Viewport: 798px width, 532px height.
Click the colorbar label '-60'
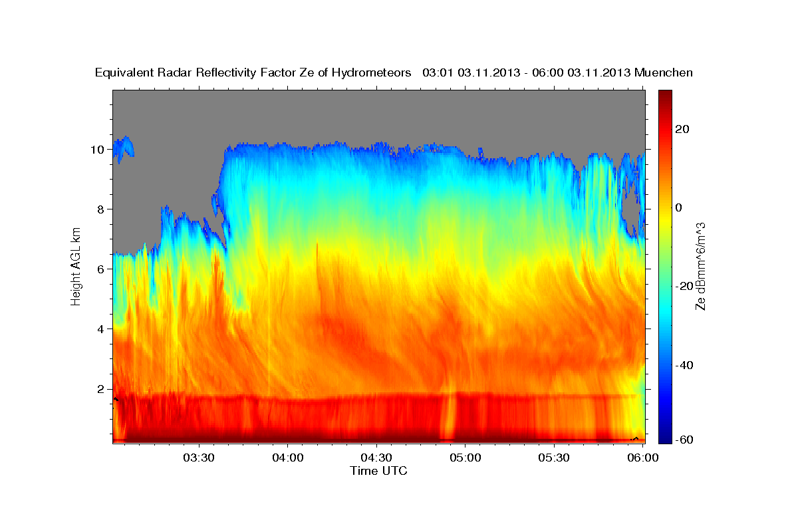(x=684, y=440)
